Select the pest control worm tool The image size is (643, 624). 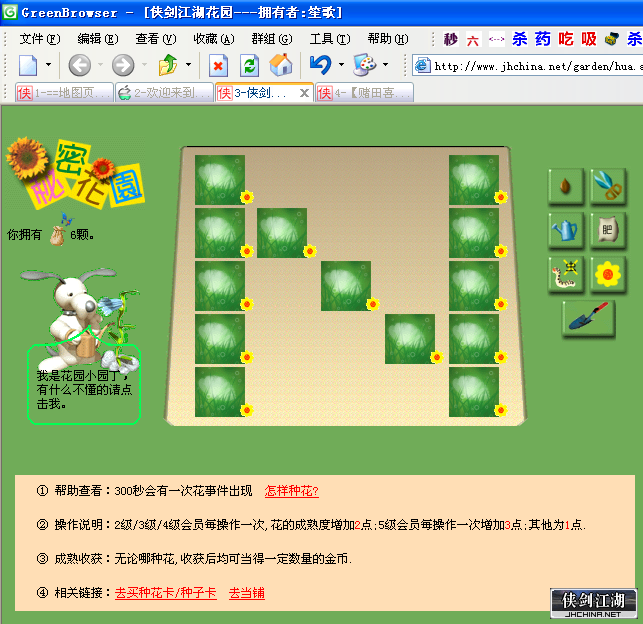565,274
